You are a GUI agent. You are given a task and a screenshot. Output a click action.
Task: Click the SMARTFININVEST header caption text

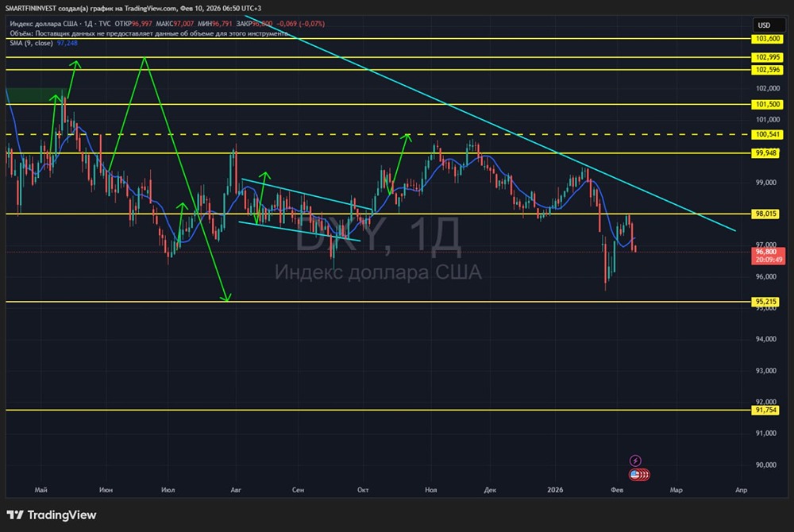[133, 8]
